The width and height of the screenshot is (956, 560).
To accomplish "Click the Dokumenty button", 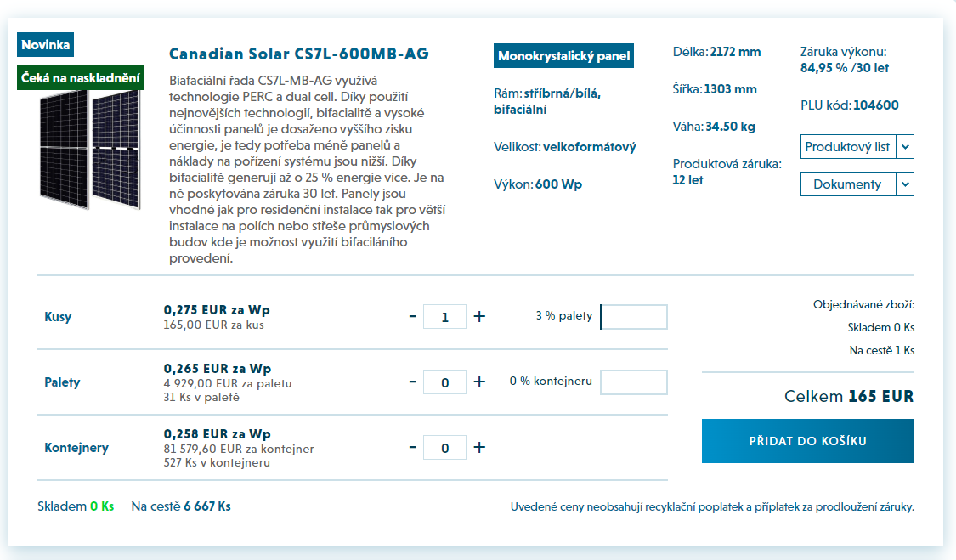I will coord(848,184).
